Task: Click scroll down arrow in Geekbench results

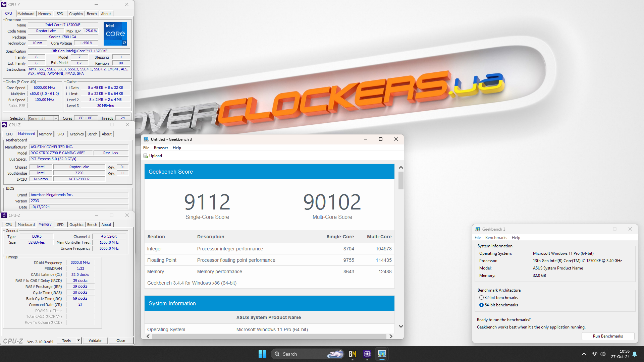Action: (401, 326)
